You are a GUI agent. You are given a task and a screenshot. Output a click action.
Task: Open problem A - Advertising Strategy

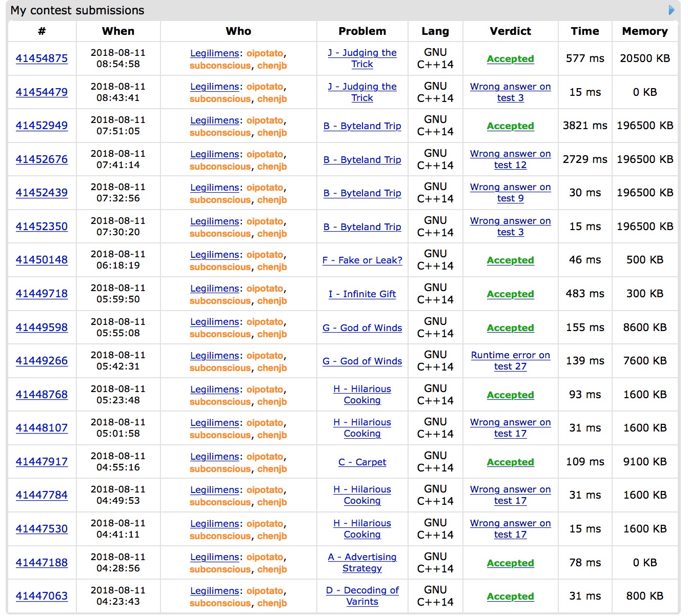pyautogui.click(x=362, y=563)
